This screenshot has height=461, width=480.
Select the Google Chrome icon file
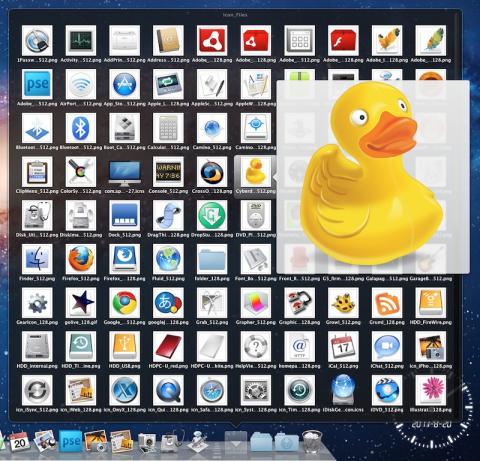point(125,303)
